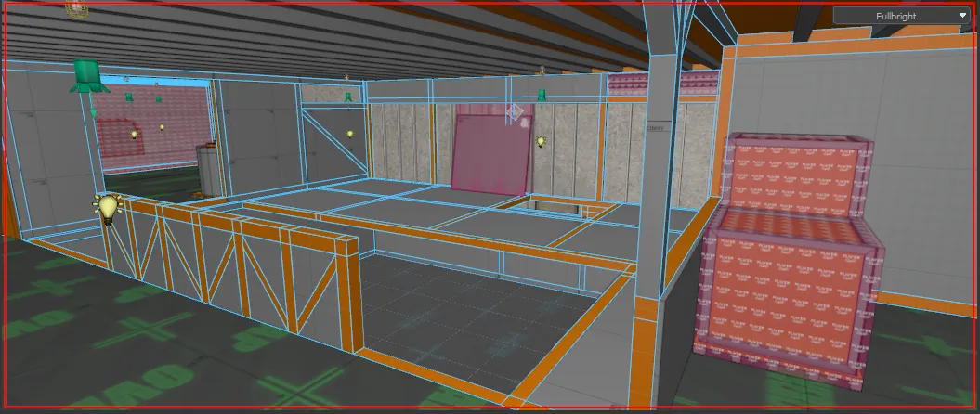This screenshot has height=414, width=980.
Task: Select the pink door panel
Action: [491, 149]
